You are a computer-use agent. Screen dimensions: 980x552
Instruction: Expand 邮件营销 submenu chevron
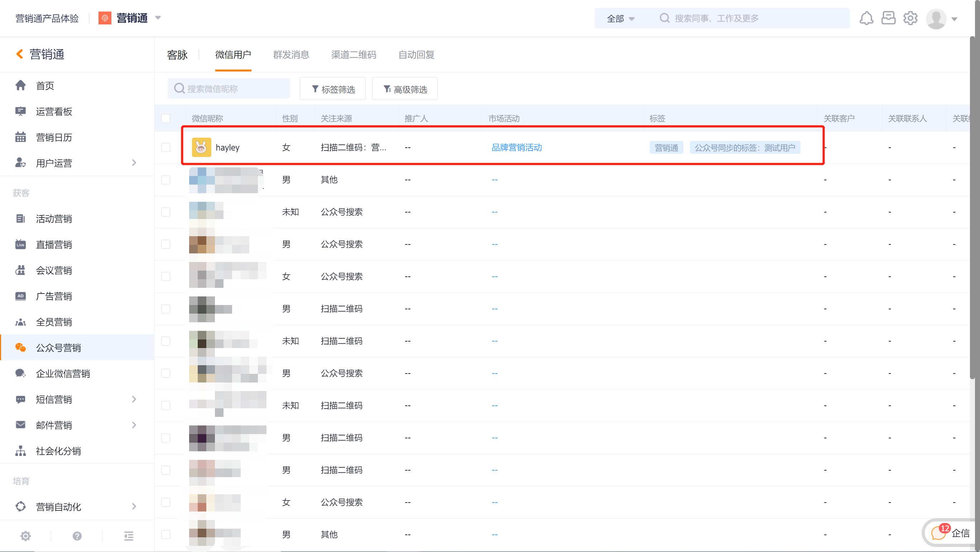tap(134, 425)
